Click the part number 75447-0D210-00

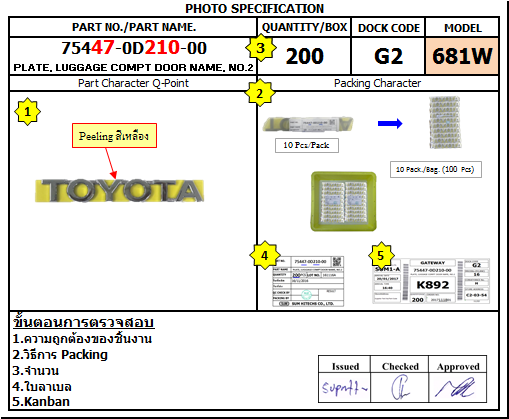134,48
